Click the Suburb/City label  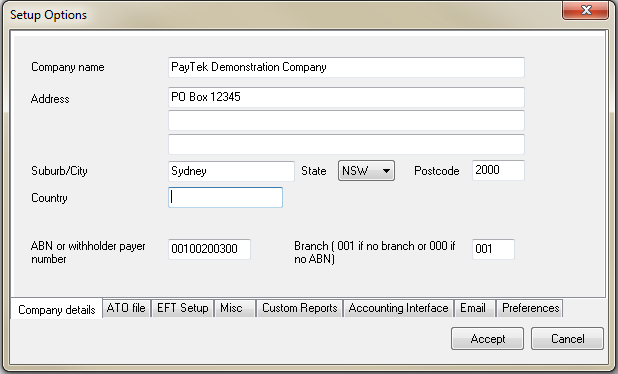pyautogui.click(x=59, y=171)
